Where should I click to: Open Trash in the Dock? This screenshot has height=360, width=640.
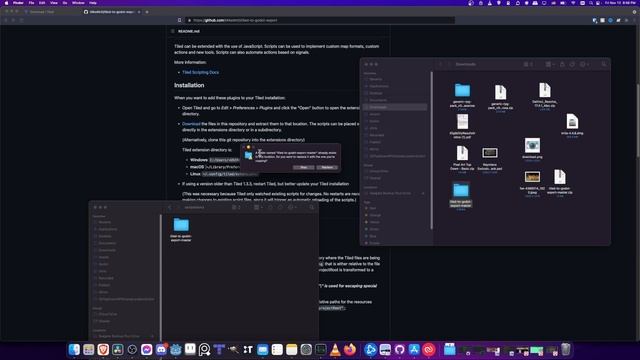pos(566,350)
